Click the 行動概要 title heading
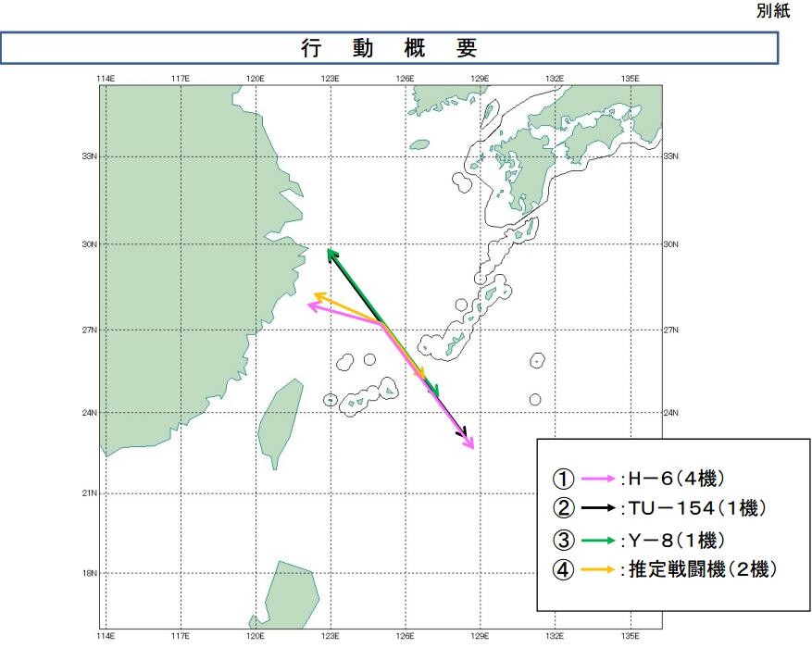Image resolution: width=812 pixels, height=648 pixels. click(389, 49)
